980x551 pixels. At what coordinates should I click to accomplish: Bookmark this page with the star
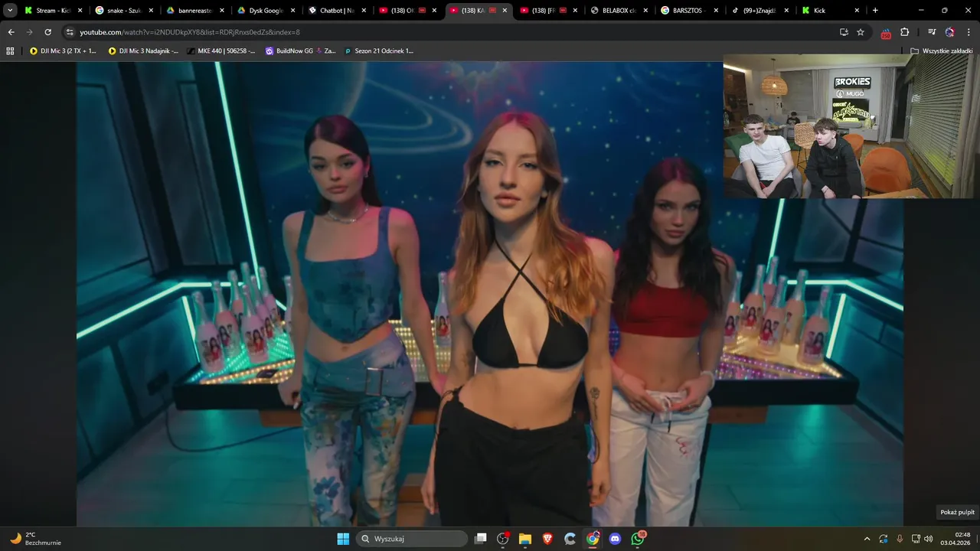pos(861,32)
